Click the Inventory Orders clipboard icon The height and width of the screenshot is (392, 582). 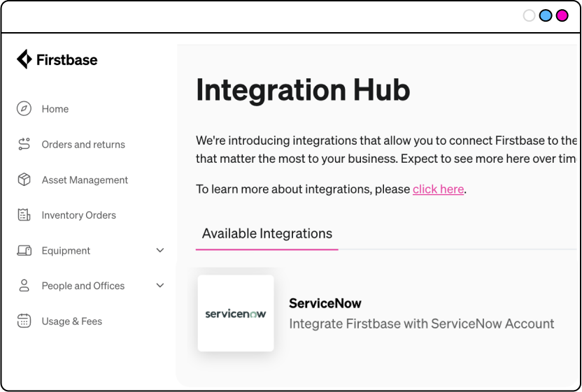24,215
